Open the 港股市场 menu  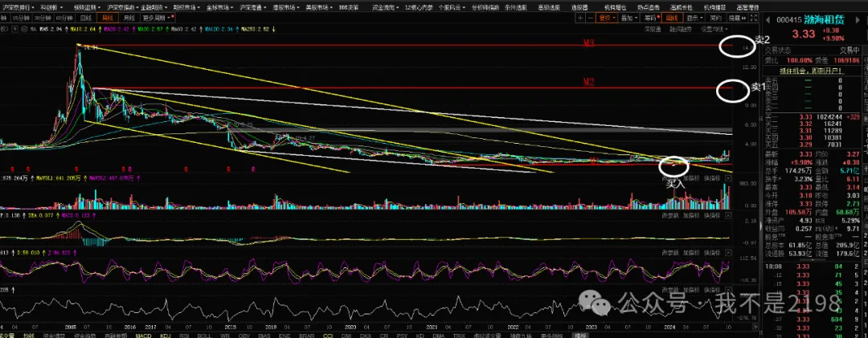(x=286, y=8)
